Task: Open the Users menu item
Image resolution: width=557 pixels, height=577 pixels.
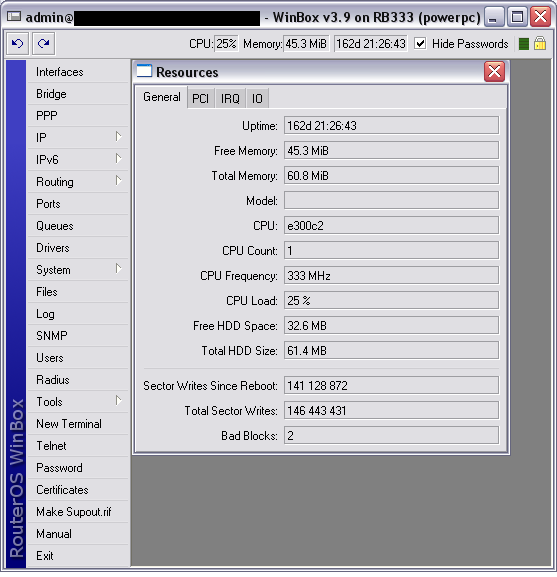Action: click(x=78, y=358)
